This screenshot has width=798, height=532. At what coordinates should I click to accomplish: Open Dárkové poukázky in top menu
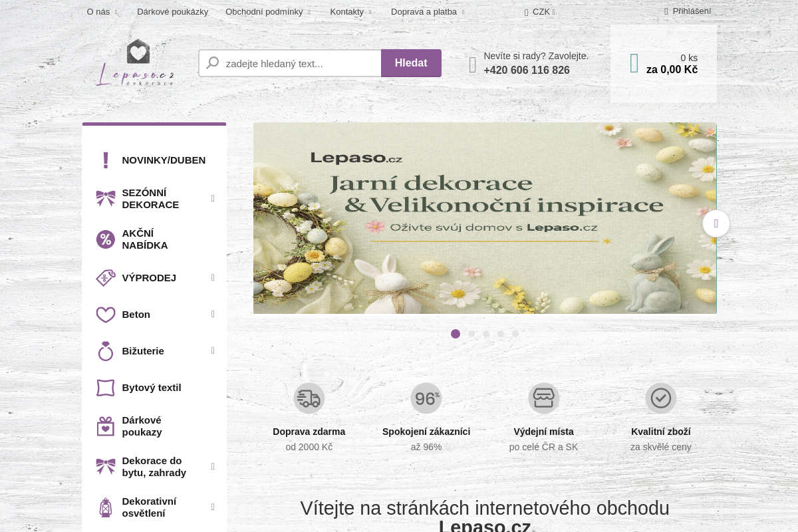(x=173, y=12)
